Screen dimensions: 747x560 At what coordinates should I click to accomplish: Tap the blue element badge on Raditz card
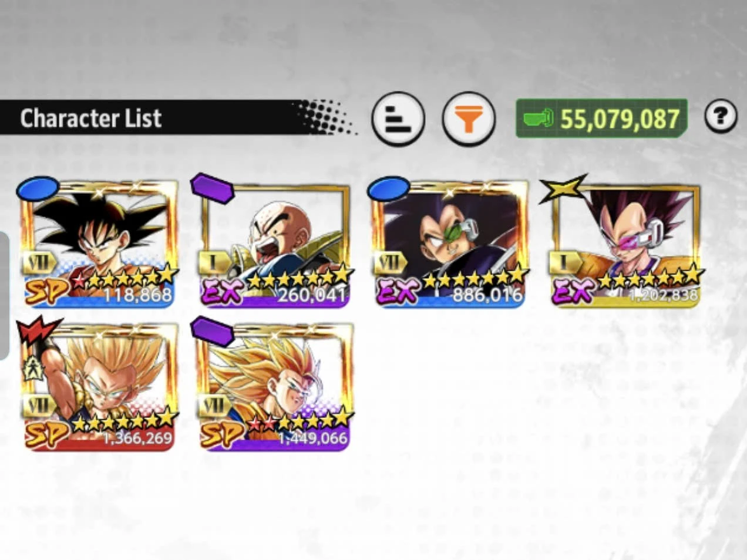point(388,188)
